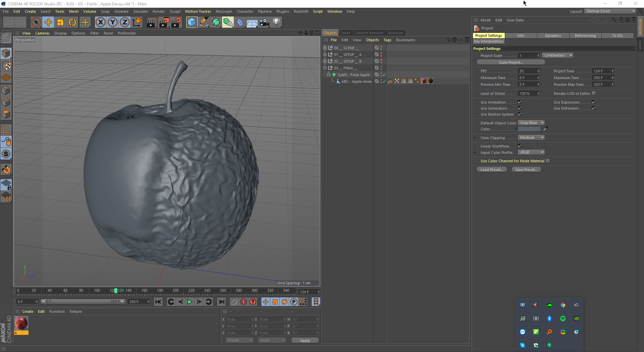Open View Clipping Medium dropdown

[531, 138]
